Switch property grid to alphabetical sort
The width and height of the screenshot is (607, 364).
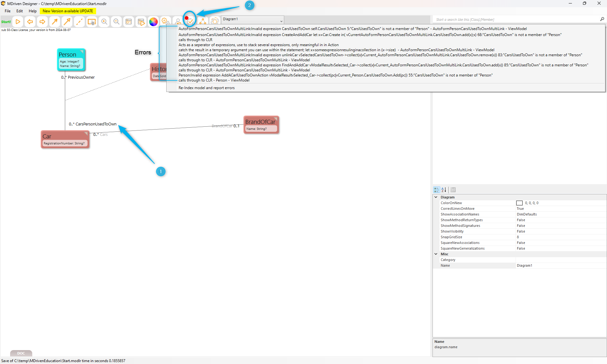444,190
